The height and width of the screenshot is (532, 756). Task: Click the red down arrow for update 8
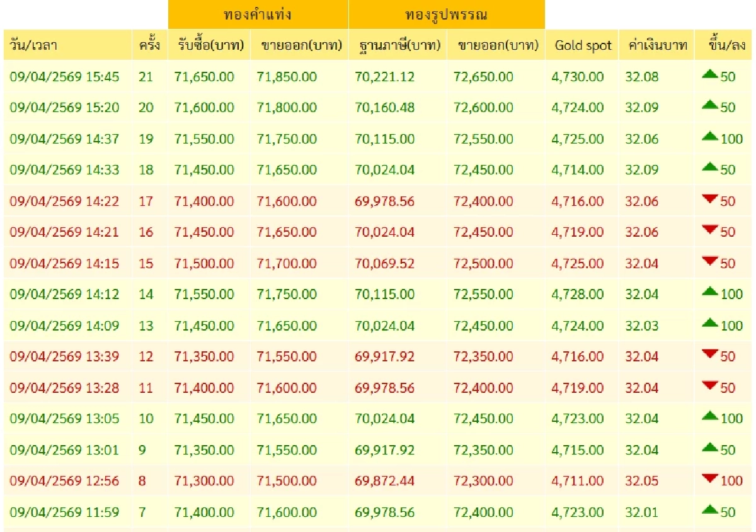tap(710, 479)
